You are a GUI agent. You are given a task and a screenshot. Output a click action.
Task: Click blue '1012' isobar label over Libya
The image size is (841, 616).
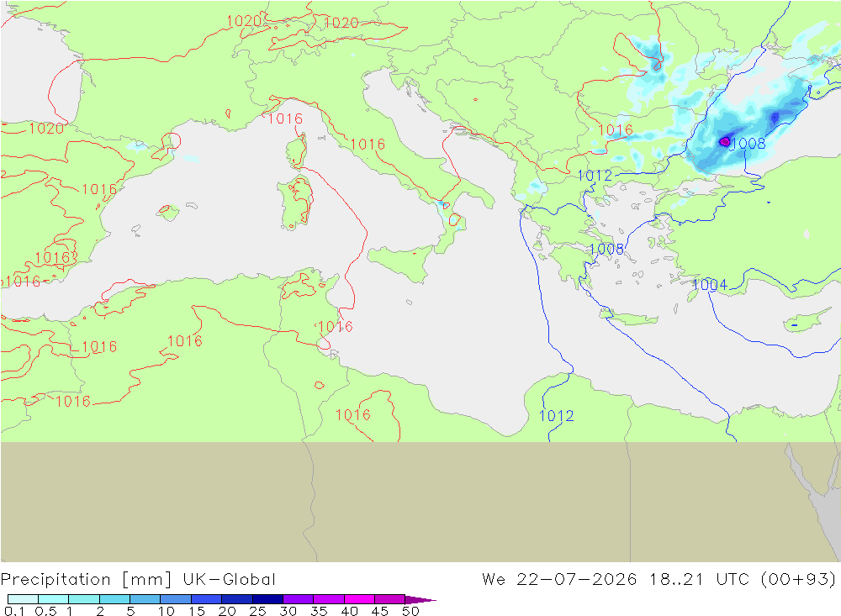(556, 416)
